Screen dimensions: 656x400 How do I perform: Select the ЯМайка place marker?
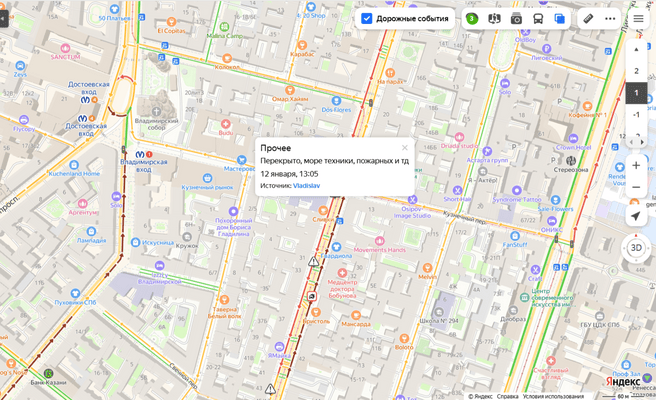279,346
